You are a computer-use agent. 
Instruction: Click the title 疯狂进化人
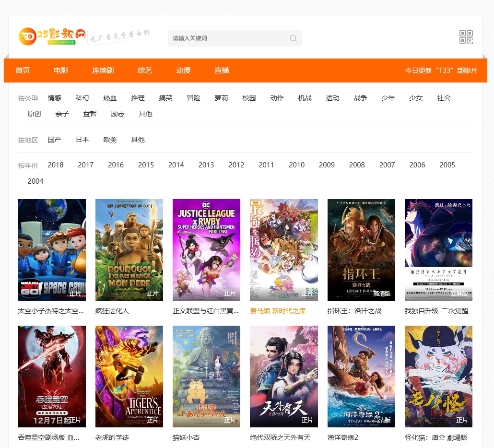point(112,311)
